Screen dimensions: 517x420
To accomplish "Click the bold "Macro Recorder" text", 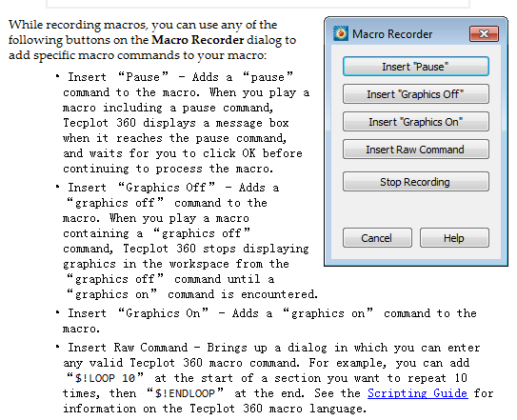I will [198, 40].
